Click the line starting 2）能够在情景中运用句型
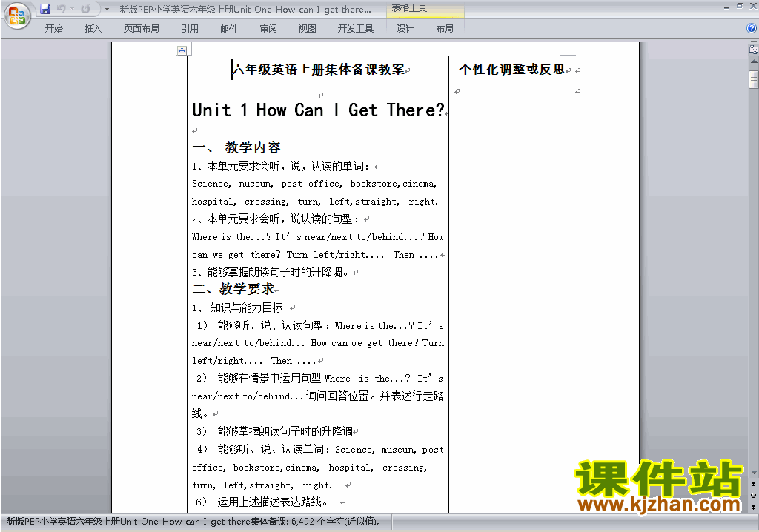The height and width of the screenshot is (532, 759). click(319, 379)
